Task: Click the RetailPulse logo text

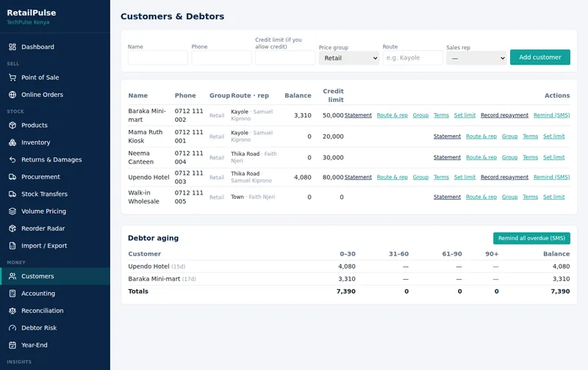Action: point(32,12)
